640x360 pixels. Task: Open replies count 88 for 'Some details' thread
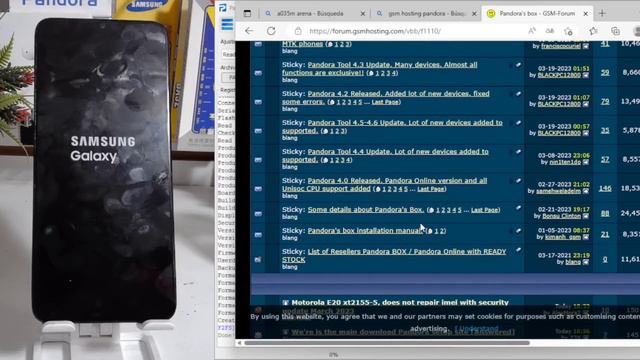[x=605, y=213]
